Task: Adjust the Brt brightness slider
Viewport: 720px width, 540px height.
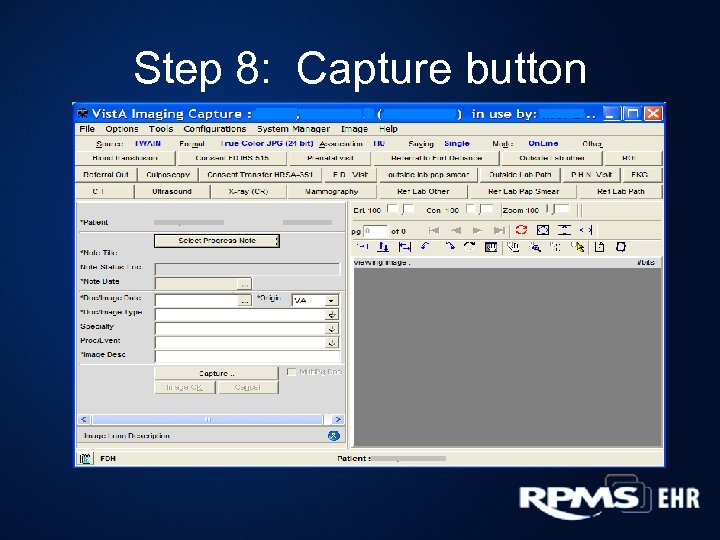Action: pos(401,210)
